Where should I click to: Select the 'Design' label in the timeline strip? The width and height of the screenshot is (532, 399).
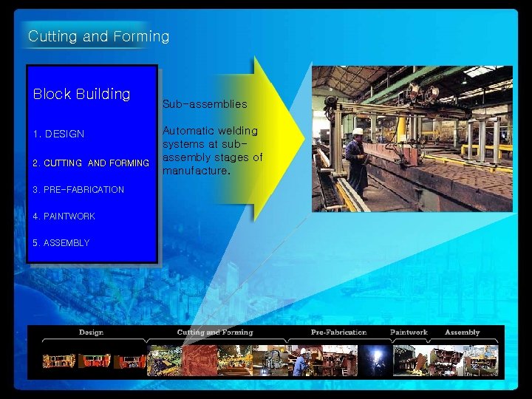click(x=91, y=332)
